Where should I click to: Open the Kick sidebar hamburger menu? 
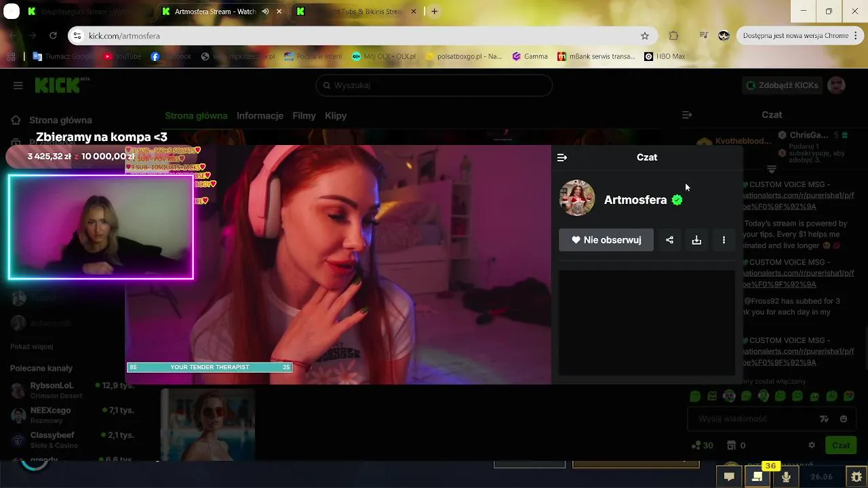(x=18, y=85)
